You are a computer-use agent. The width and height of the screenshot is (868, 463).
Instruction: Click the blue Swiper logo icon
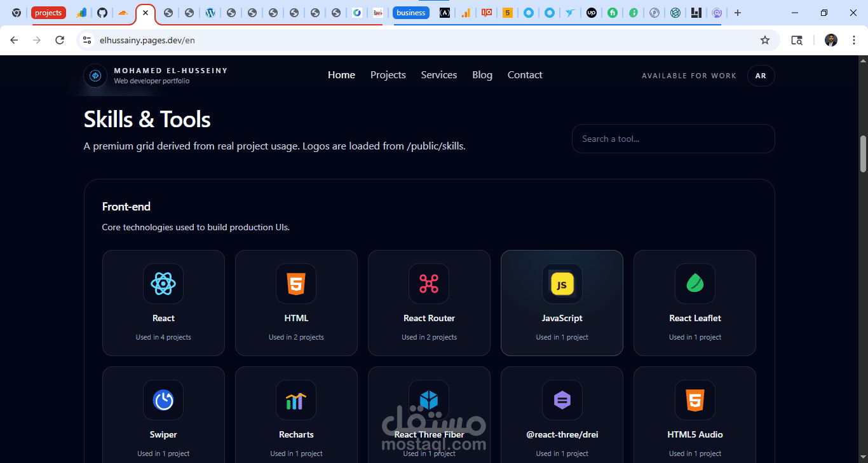163,400
